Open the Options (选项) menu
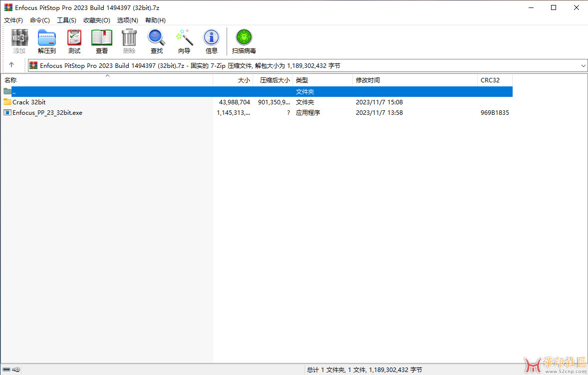Image resolution: width=588 pixels, height=375 pixels. pyautogui.click(x=127, y=20)
